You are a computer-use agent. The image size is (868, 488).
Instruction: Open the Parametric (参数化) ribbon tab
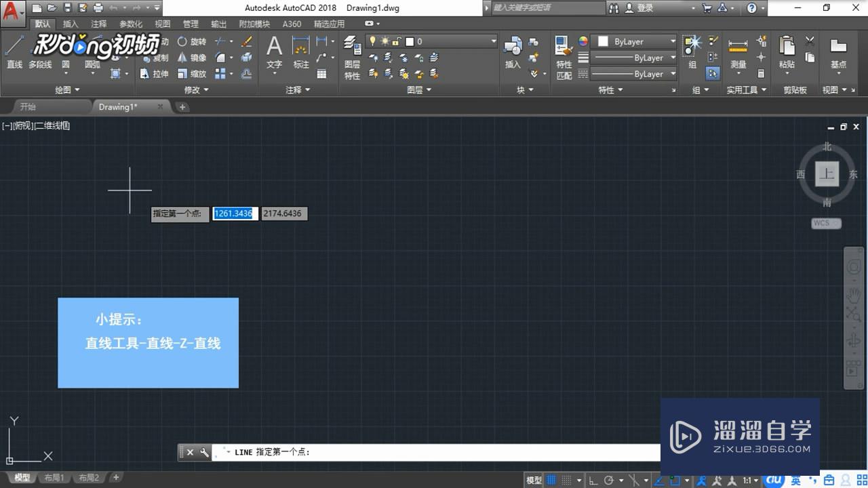point(131,24)
